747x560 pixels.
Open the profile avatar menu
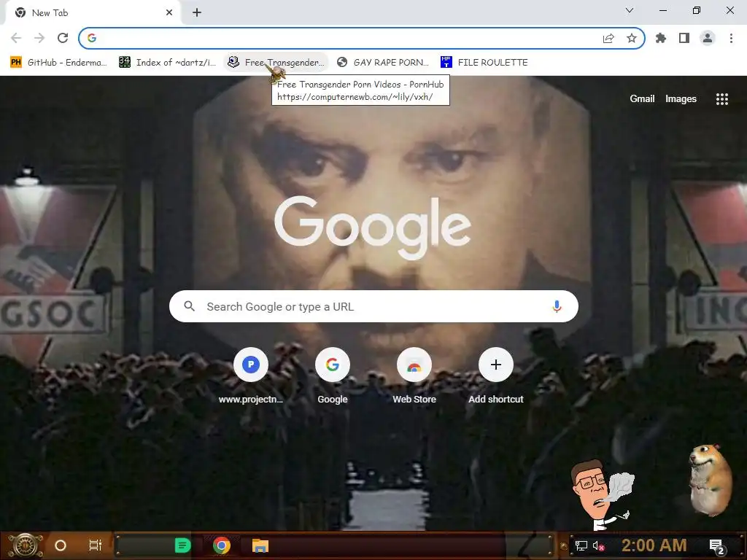point(708,38)
